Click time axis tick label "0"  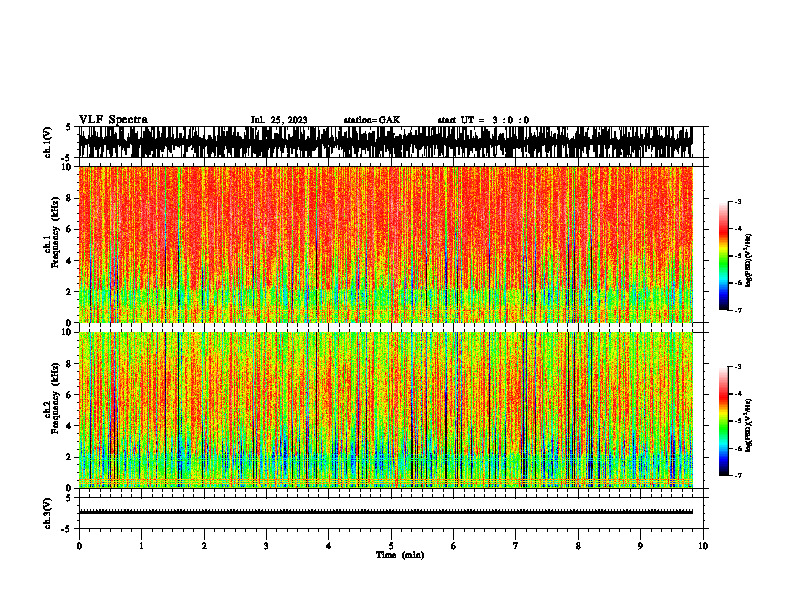click(x=79, y=546)
